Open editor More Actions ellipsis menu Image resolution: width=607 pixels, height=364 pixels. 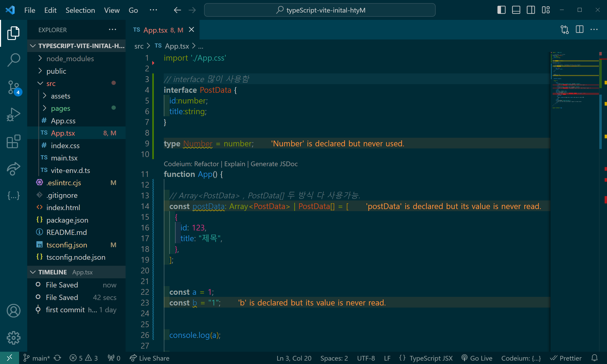pos(594,30)
